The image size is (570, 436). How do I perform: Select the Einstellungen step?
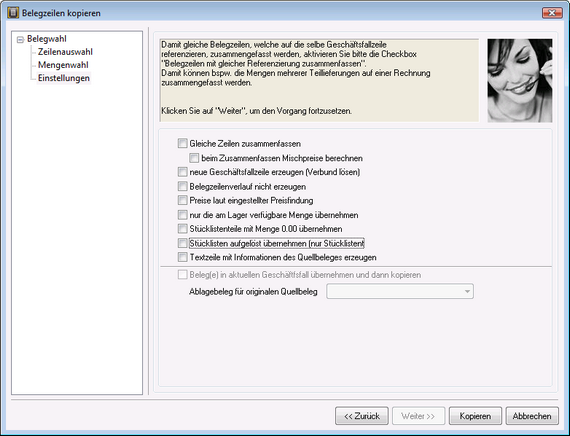click(64, 78)
